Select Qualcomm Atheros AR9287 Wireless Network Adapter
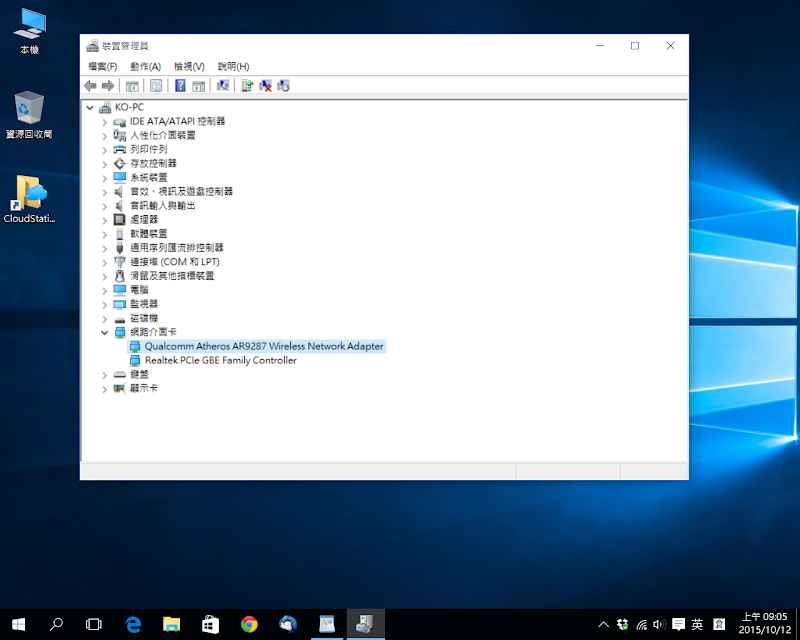800x640 pixels. pyautogui.click(x=263, y=346)
